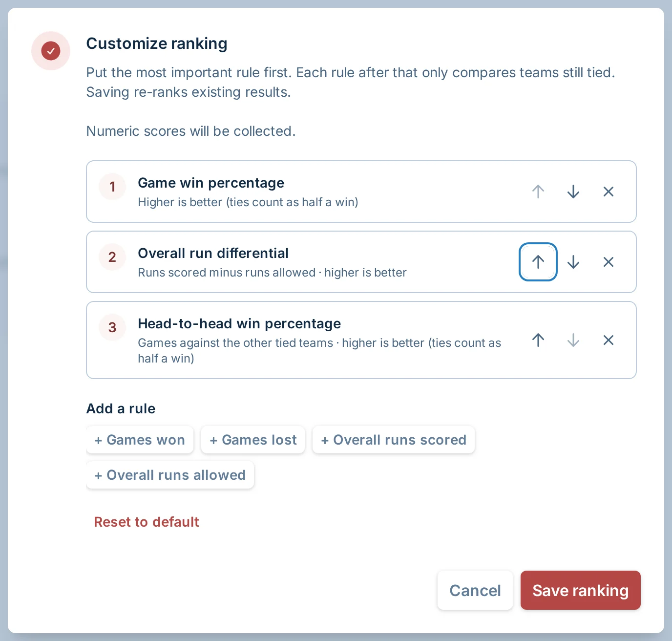Click the rule number 1 badge

coord(112,187)
